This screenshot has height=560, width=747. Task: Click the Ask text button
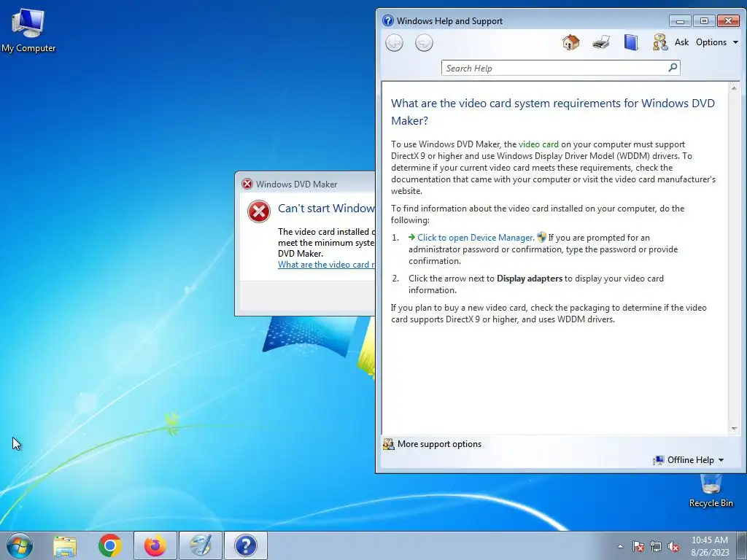(x=682, y=42)
